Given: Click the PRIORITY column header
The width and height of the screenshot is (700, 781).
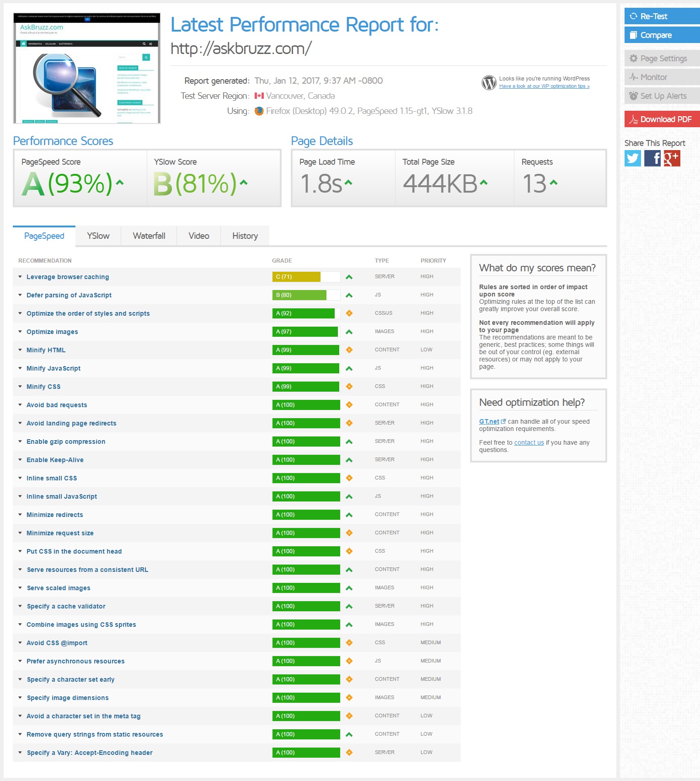Looking at the screenshot, I should (433, 261).
